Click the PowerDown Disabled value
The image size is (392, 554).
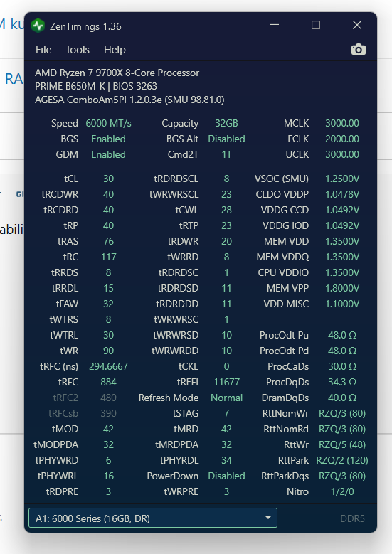click(x=226, y=476)
